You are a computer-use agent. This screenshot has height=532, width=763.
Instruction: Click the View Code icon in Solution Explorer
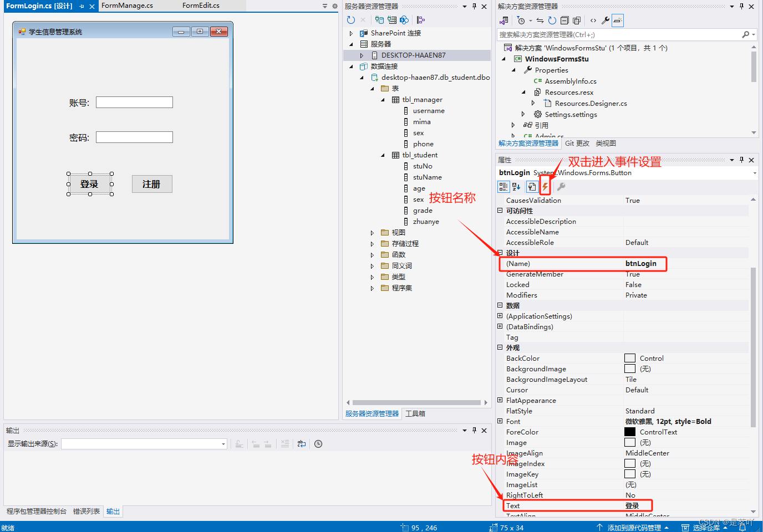pos(594,19)
